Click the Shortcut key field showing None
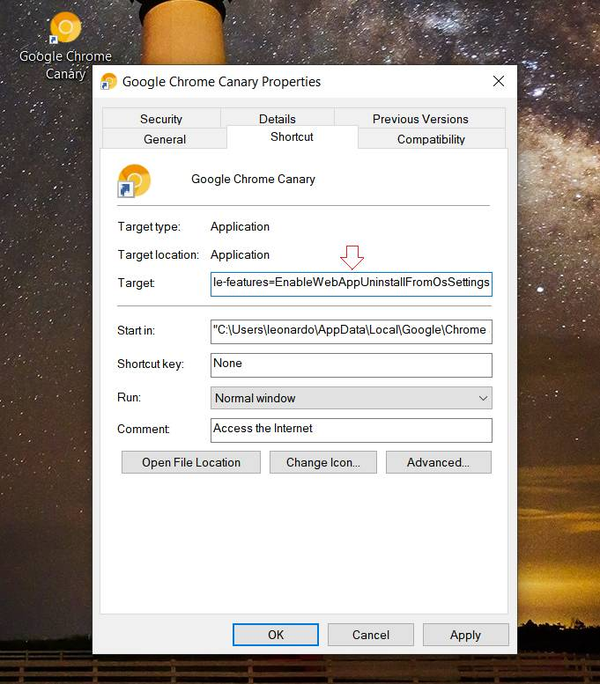This screenshot has width=600, height=684. pos(351,365)
